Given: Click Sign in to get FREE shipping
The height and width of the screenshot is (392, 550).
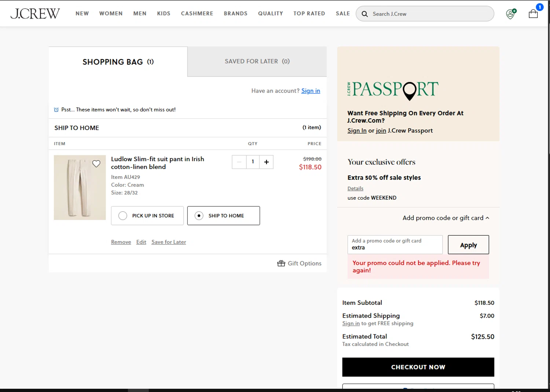Looking at the screenshot, I should point(351,323).
